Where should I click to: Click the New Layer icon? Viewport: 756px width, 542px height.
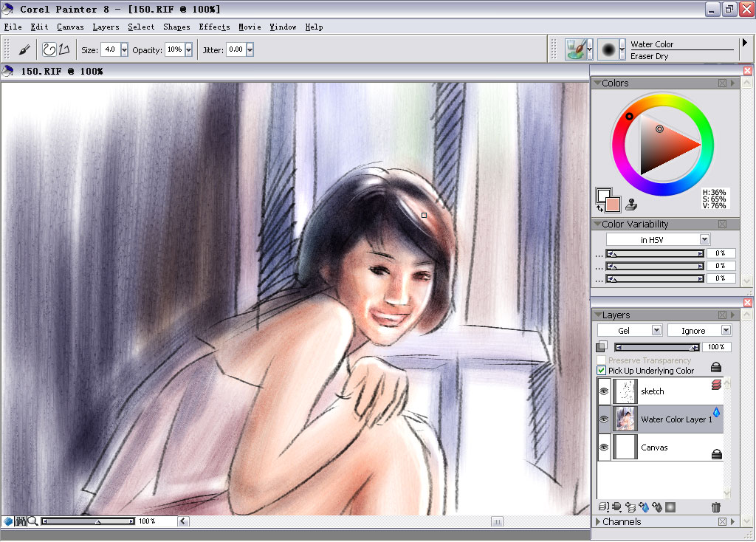click(x=630, y=507)
